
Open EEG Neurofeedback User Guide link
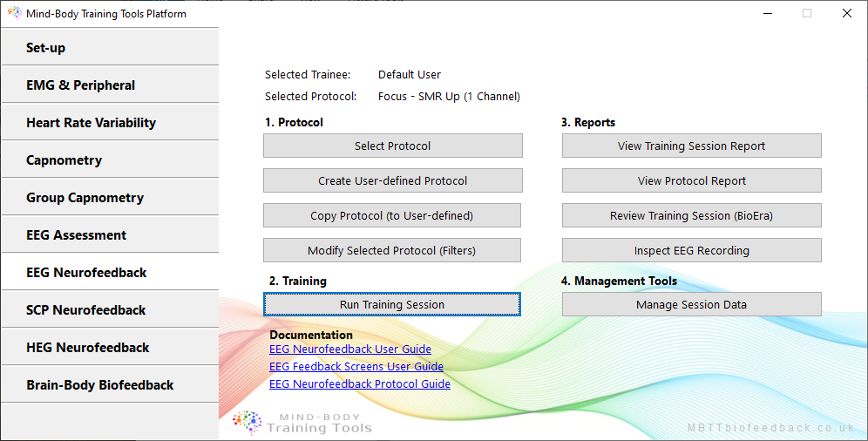click(x=350, y=349)
